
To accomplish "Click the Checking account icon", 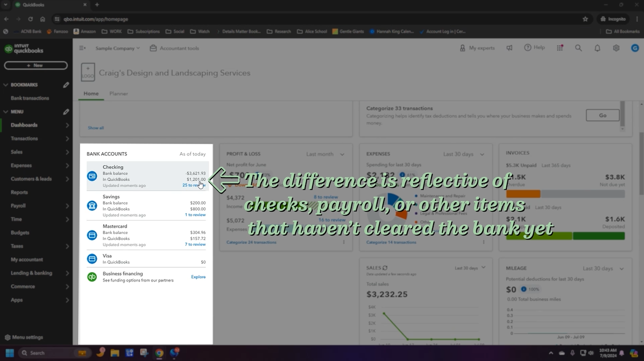I will point(92,176).
